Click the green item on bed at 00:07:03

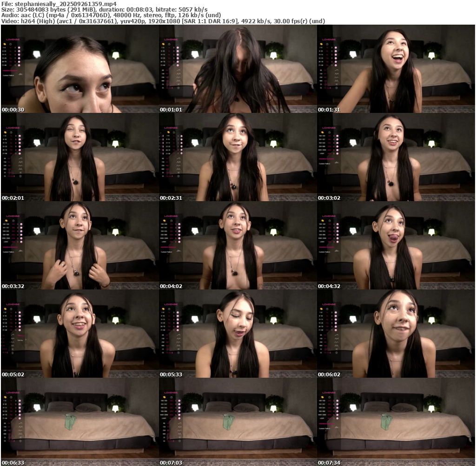[228, 422]
